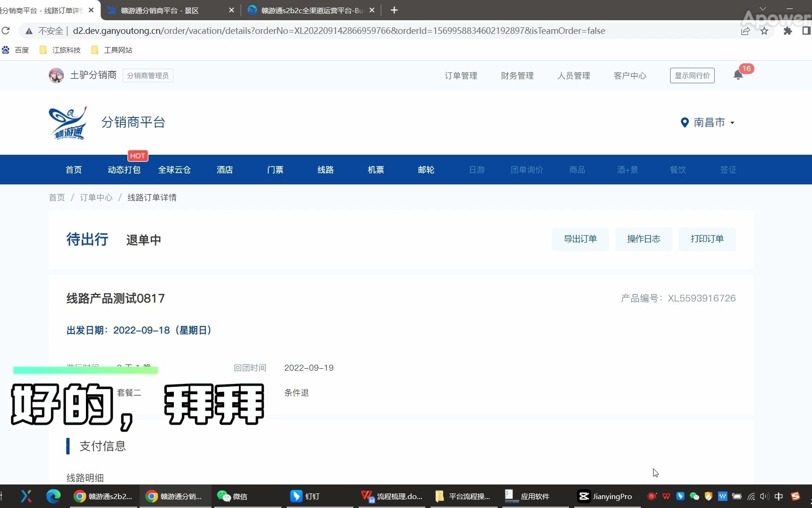The width and height of the screenshot is (812, 508).
Task: Open the 百度 bookmark
Action: (16, 50)
